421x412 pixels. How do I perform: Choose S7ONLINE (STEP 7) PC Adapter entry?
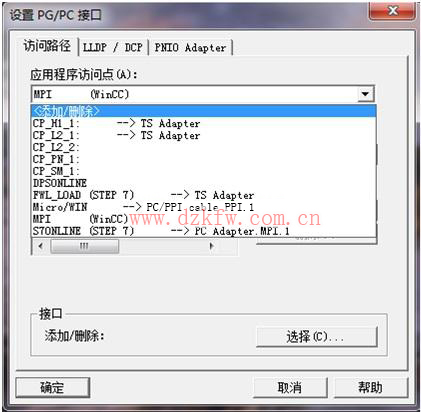(204, 231)
